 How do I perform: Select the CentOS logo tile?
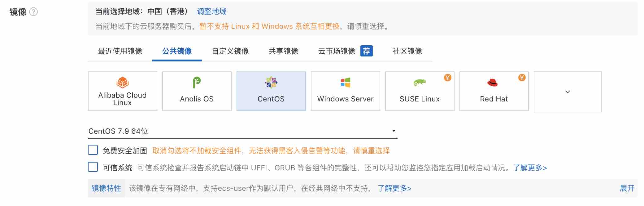click(x=271, y=91)
